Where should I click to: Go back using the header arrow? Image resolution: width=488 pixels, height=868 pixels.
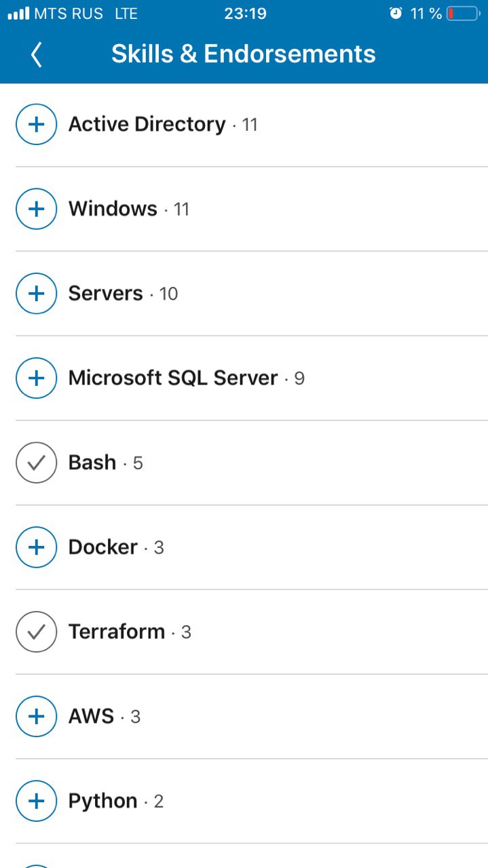coord(37,54)
